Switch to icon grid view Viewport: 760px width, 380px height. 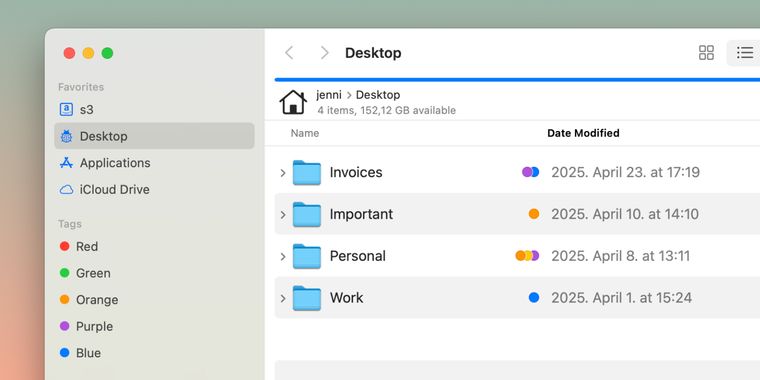pos(706,52)
